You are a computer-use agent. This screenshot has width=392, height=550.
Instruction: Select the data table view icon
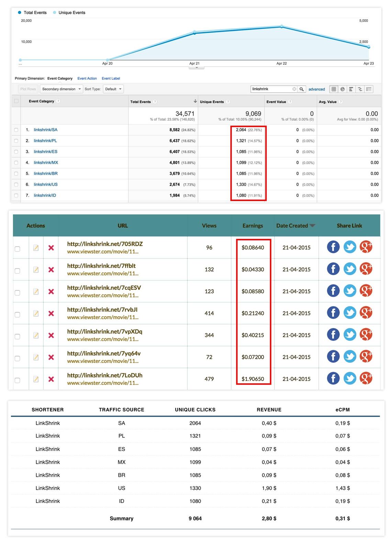333,89
